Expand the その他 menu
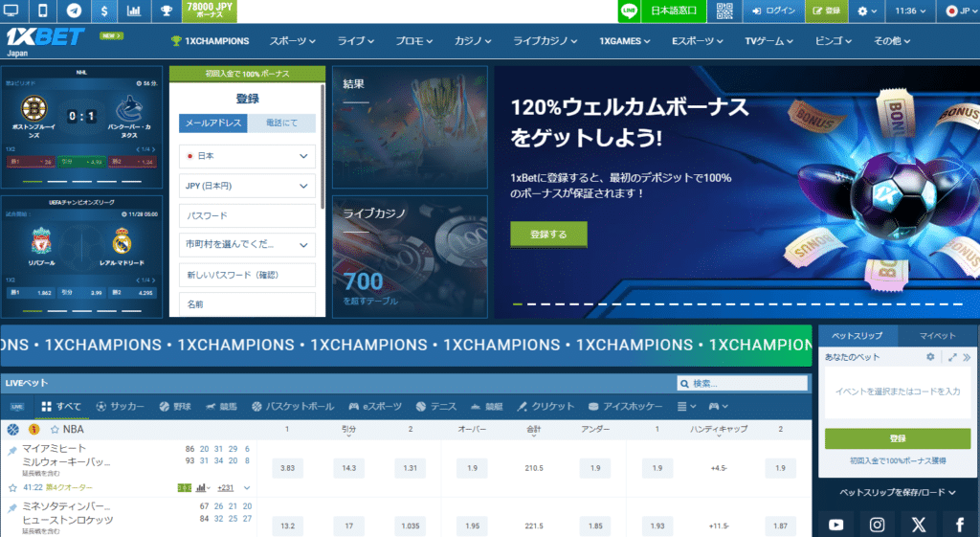 tap(892, 41)
